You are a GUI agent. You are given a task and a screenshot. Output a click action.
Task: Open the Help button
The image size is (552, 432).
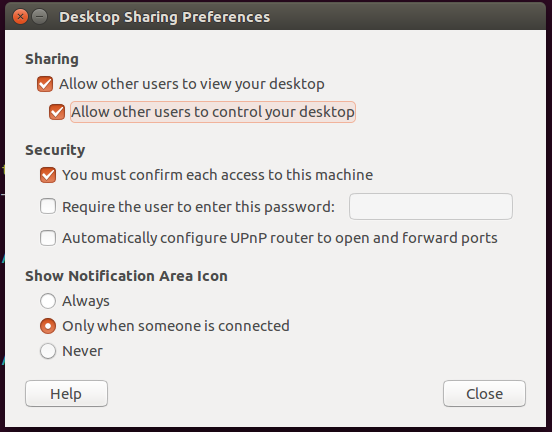[x=67, y=394]
